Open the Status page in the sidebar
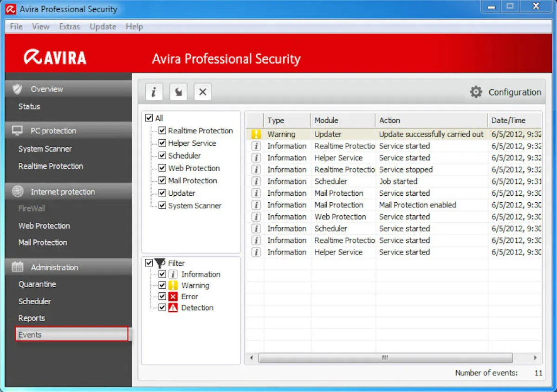This screenshot has height=392, width=557. [x=29, y=107]
